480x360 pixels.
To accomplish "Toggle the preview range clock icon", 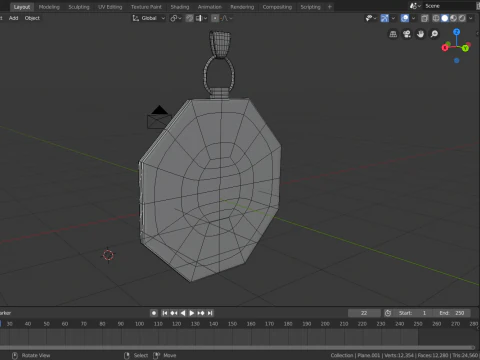I will point(388,313).
